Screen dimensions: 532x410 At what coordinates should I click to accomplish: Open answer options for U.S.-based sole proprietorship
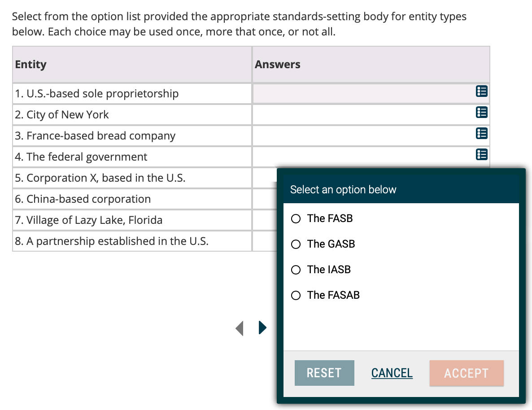[x=481, y=91]
